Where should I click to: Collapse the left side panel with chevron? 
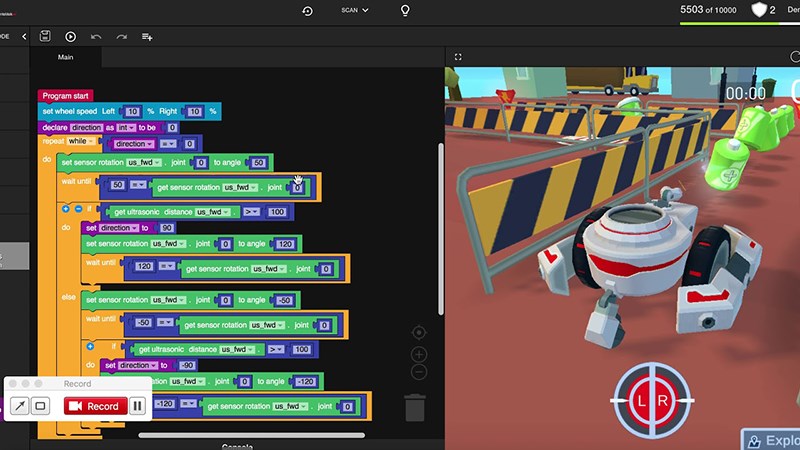pos(24,37)
